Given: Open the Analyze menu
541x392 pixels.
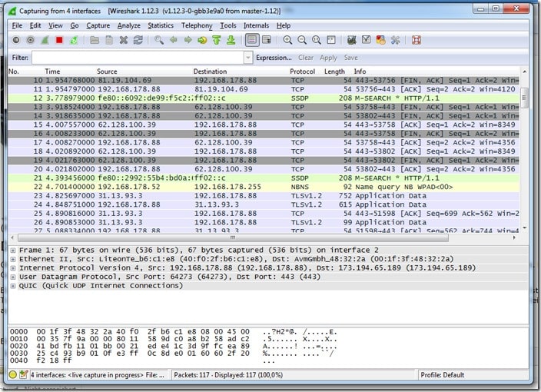Looking at the screenshot, I should [128, 25].
